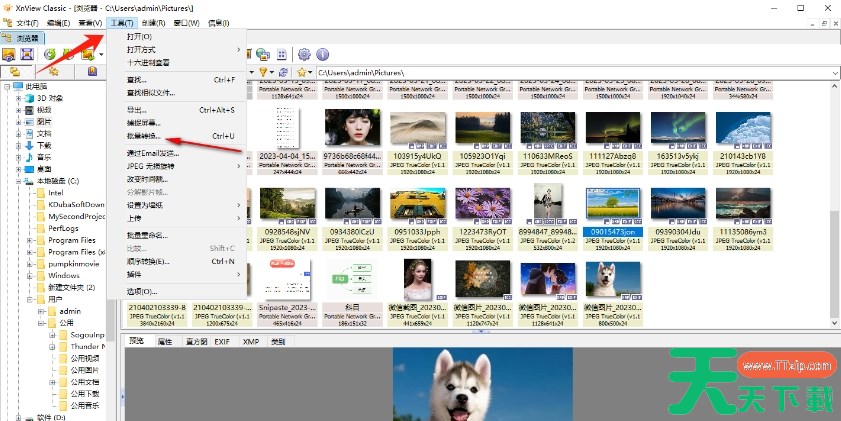Open the address path dropdown arrow
841x421 pixels.
(x=833, y=72)
